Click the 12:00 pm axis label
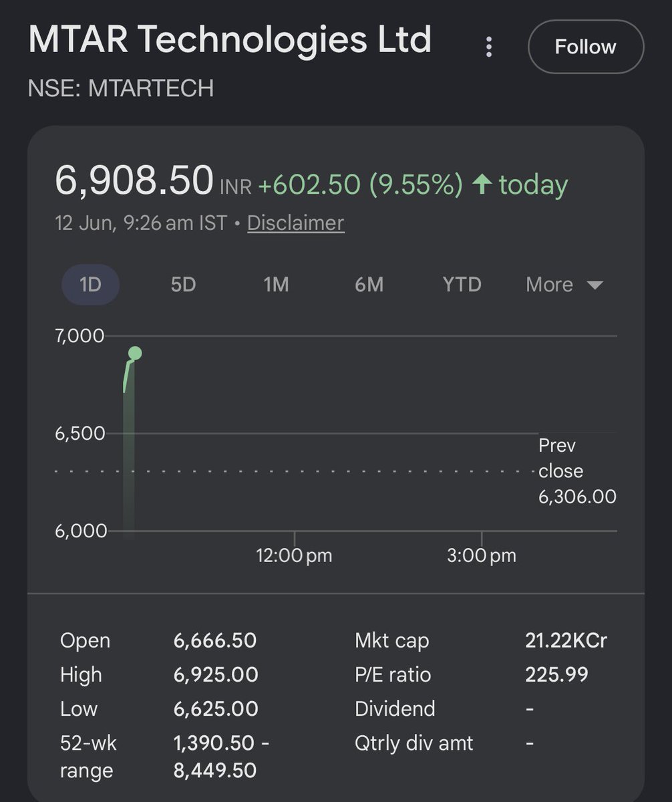 (294, 555)
